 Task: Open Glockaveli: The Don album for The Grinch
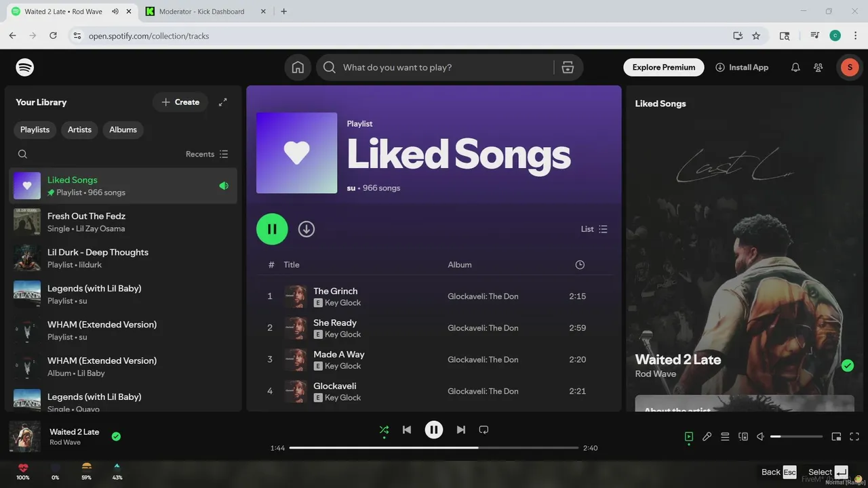pos(483,296)
